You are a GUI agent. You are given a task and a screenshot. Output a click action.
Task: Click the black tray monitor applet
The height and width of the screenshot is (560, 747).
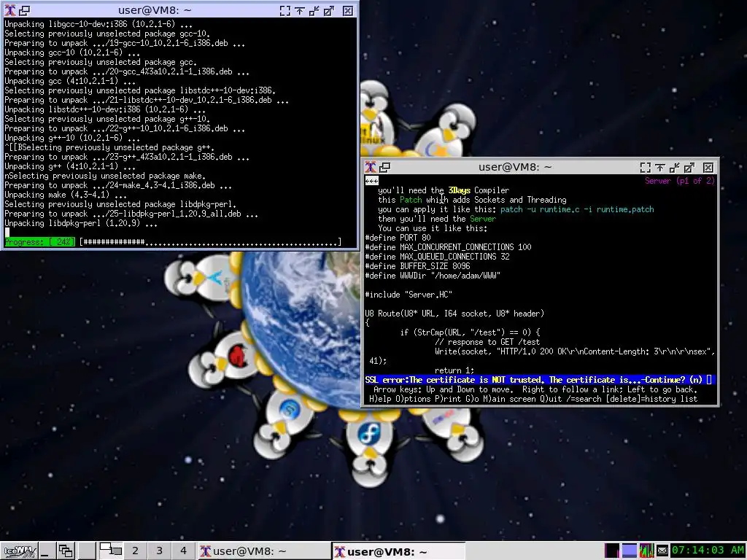coord(612,551)
